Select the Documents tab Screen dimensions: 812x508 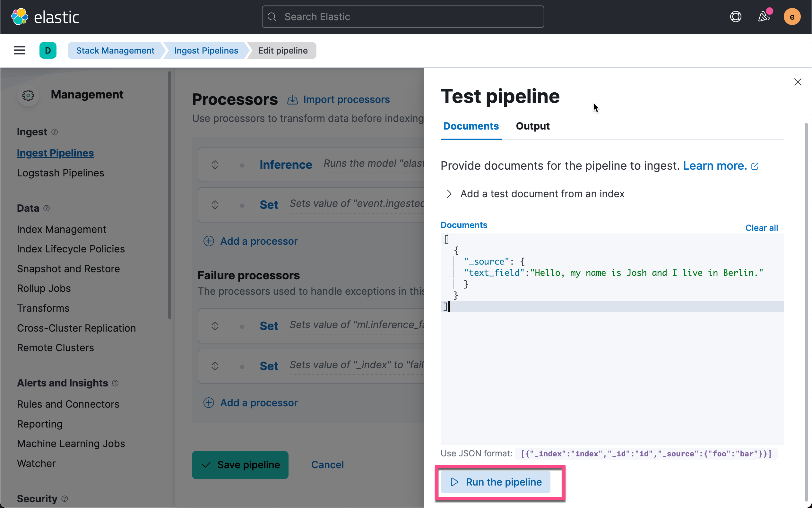click(471, 126)
